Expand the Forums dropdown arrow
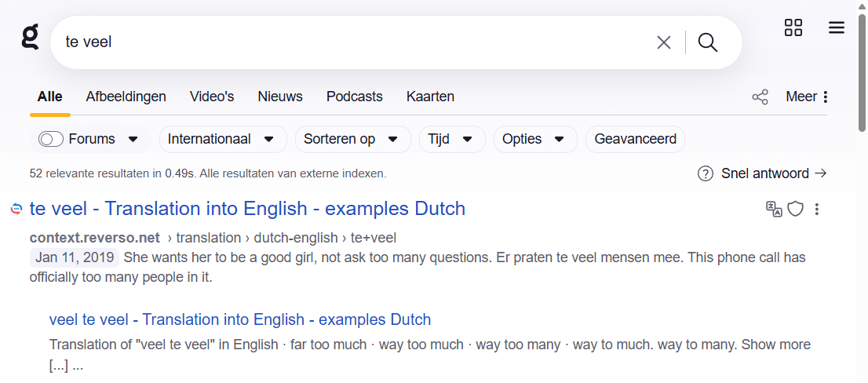This screenshot has height=383, width=868. (x=133, y=139)
